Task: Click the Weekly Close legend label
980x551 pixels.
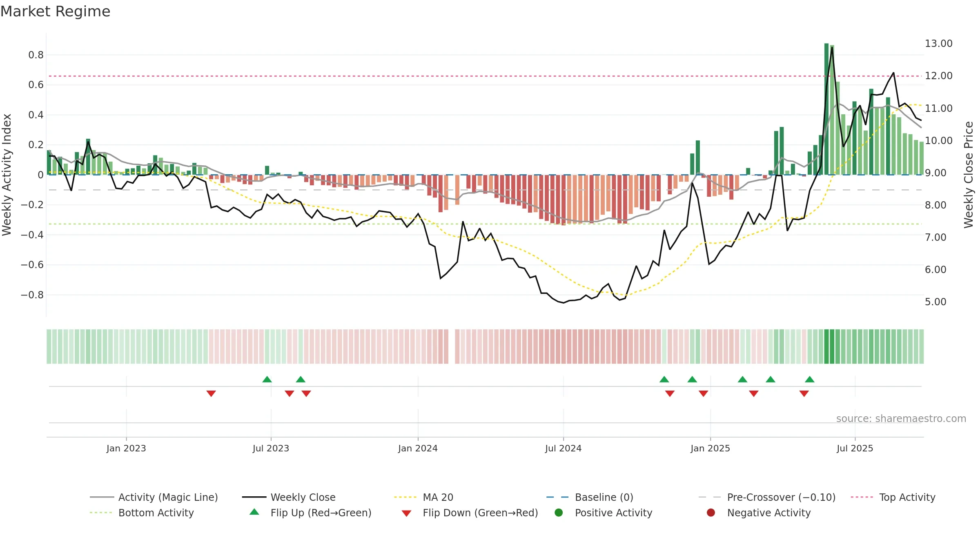Action: (303, 497)
